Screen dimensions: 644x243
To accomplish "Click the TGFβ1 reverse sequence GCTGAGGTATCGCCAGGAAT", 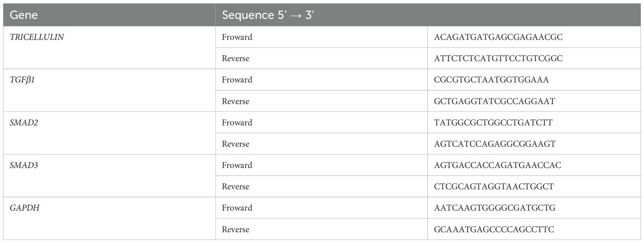I will point(494,101).
